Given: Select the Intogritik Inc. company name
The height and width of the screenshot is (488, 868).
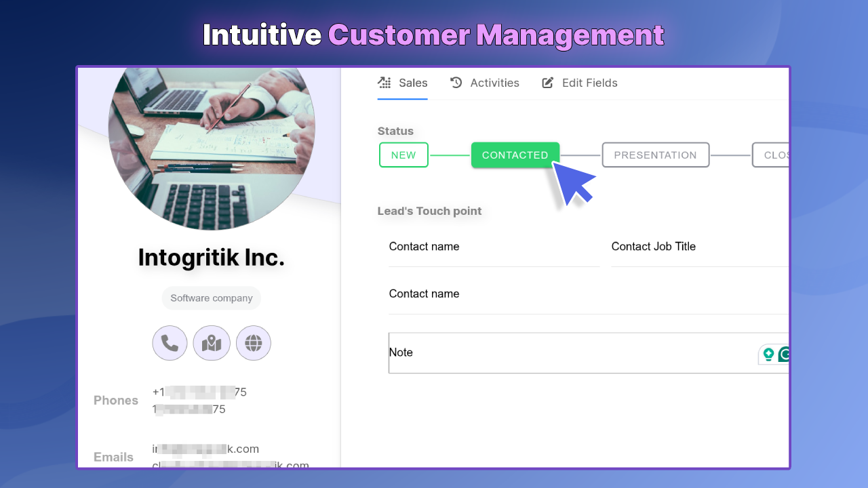Looking at the screenshot, I should pos(212,258).
